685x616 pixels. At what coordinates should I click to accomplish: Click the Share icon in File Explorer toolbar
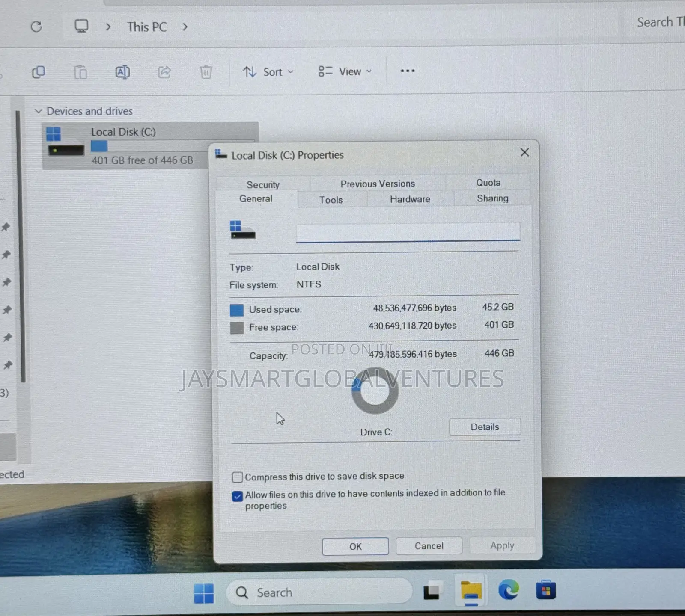click(x=164, y=72)
